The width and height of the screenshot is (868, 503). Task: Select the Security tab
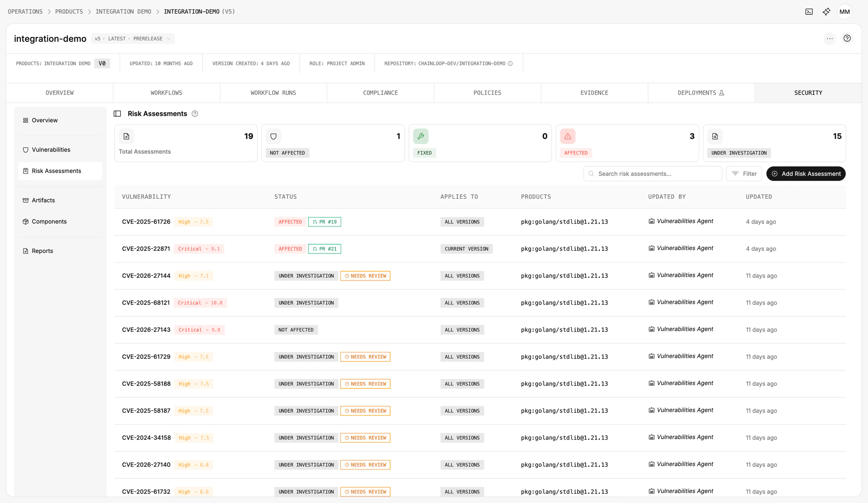coord(808,93)
